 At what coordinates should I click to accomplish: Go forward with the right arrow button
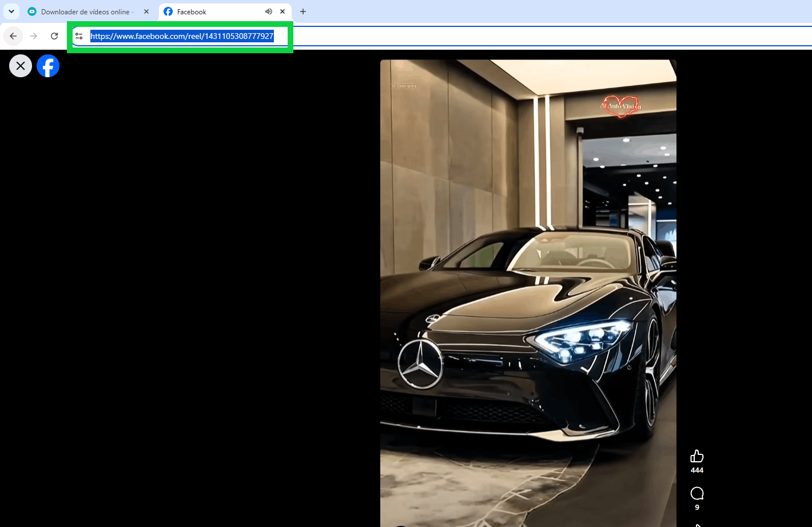pyautogui.click(x=34, y=36)
